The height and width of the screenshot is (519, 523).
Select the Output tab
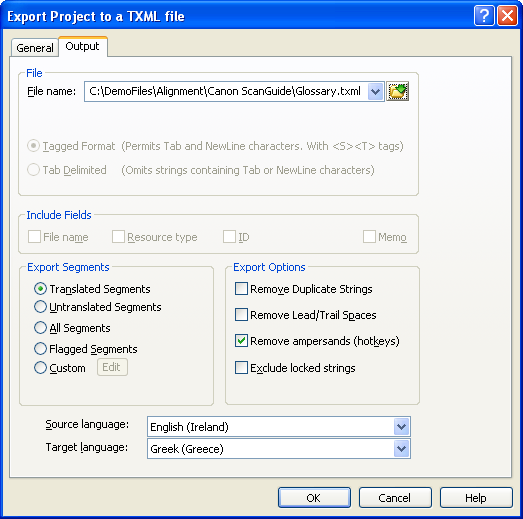(x=82, y=46)
